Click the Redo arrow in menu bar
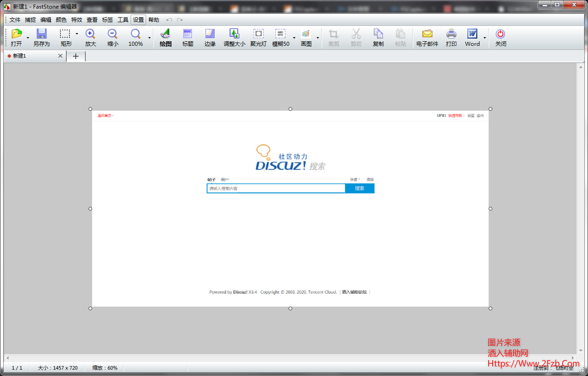Viewport: 588px width, 376px height. pos(180,20)
